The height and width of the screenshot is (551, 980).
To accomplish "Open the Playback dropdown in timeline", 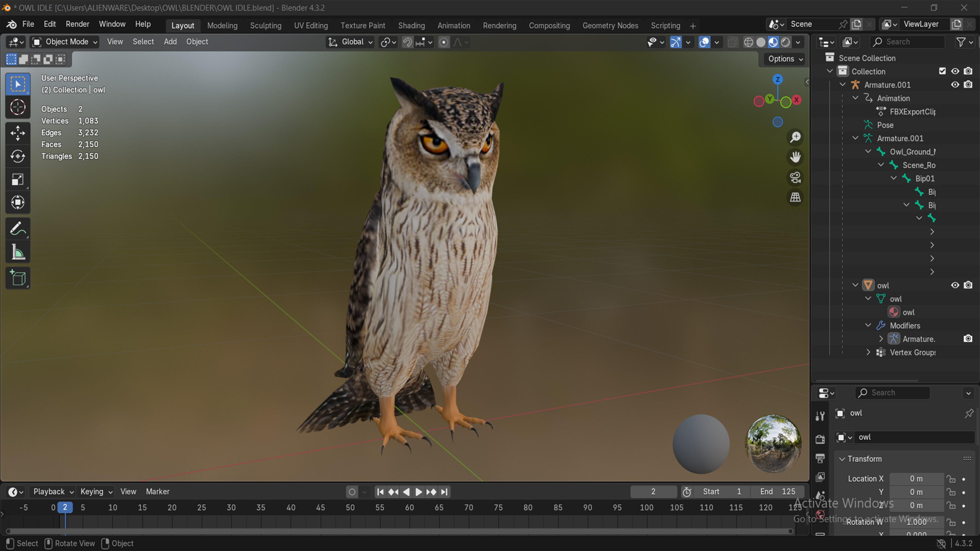I will 53,492.
